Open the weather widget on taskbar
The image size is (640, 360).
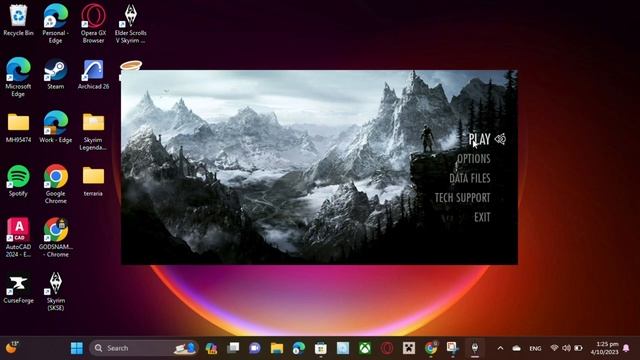[11, 348]
